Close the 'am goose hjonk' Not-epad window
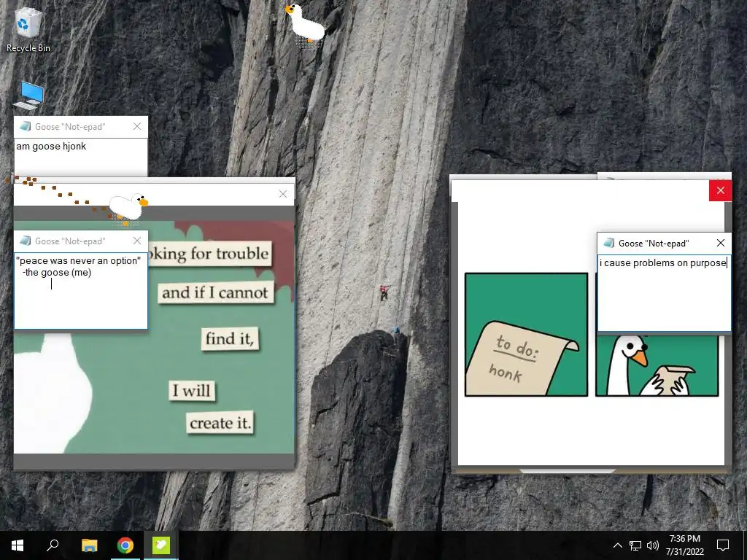This screenshot has height=560, width=747. click(137, 126)
